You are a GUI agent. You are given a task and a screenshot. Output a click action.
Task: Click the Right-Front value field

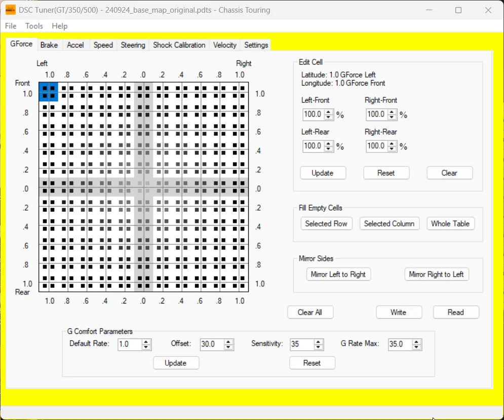[377, 114]
